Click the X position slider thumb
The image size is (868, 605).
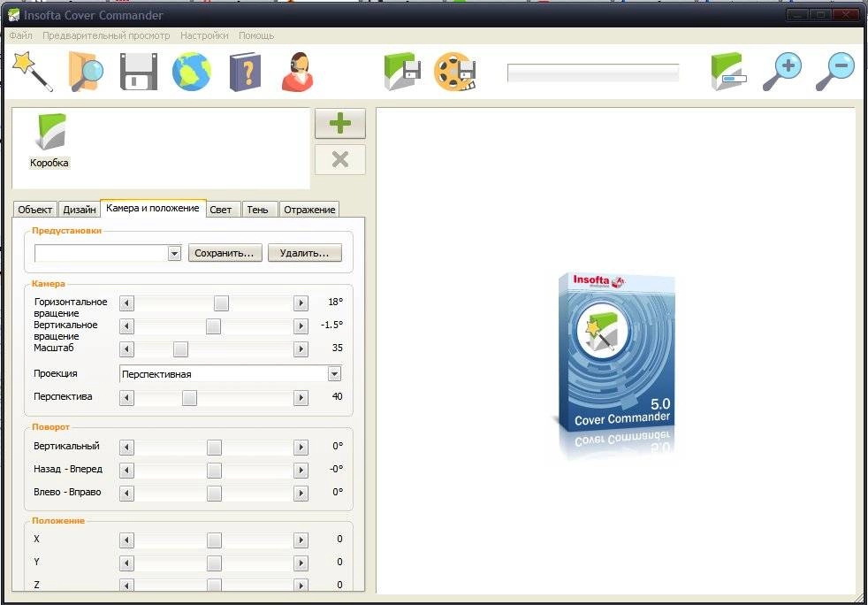point(214,540)
